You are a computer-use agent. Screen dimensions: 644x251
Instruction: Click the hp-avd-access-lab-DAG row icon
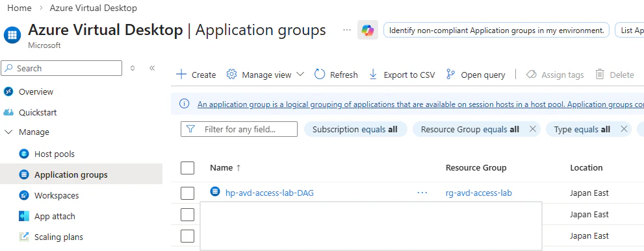coord(215,191)
